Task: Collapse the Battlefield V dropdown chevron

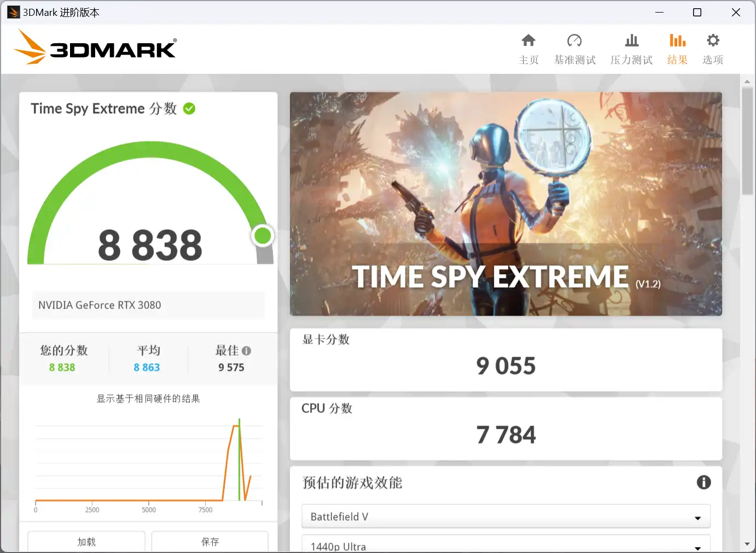Action: [x=697, y=516]
